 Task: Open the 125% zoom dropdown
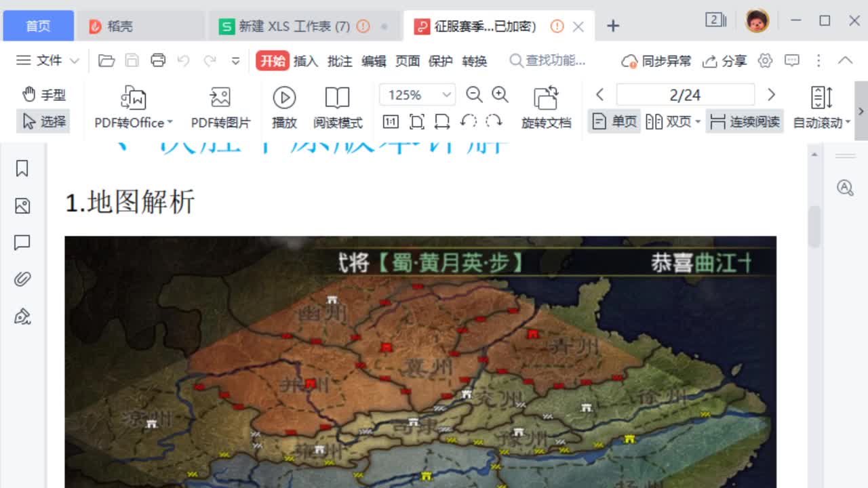448,95
